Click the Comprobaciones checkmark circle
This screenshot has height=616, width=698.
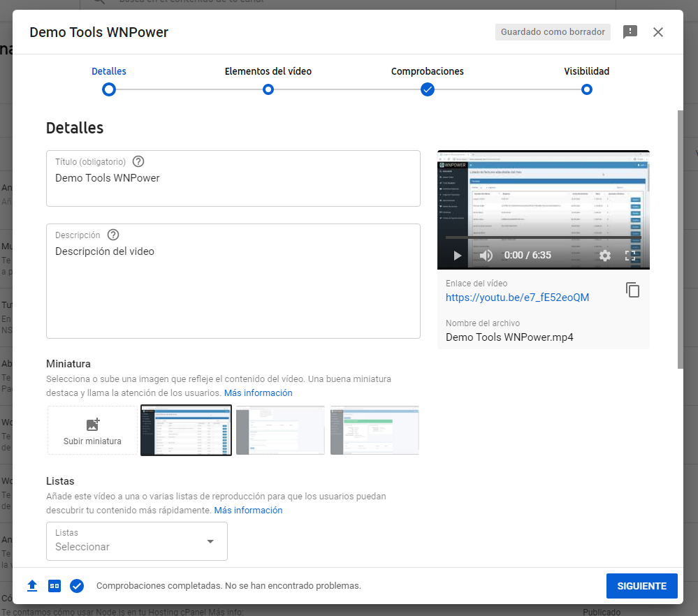(428, 89)
